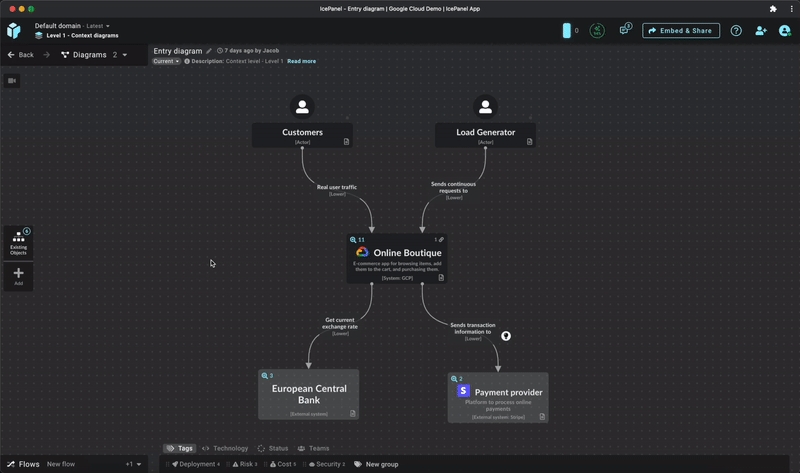Select 'Real user traffic' connection label

point(337,187)
